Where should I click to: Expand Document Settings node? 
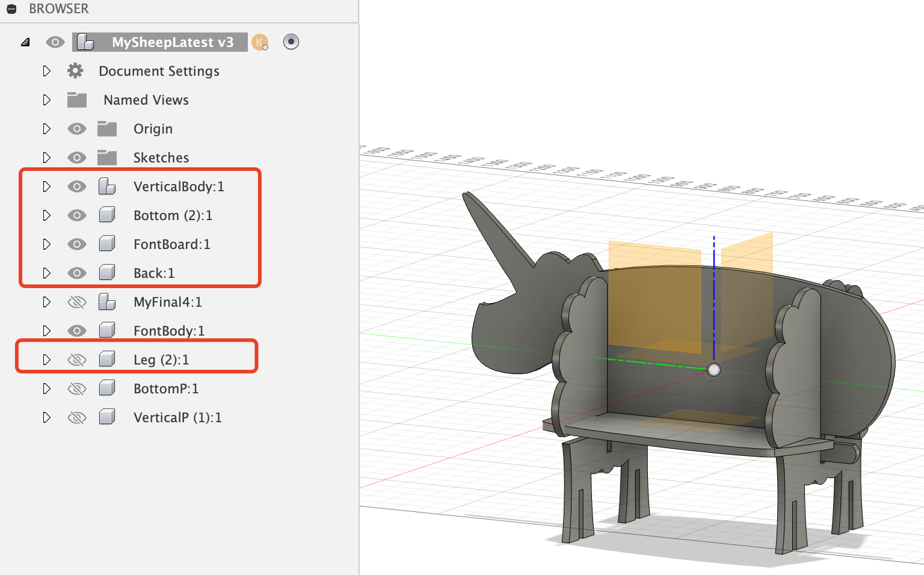pos(47,71)
